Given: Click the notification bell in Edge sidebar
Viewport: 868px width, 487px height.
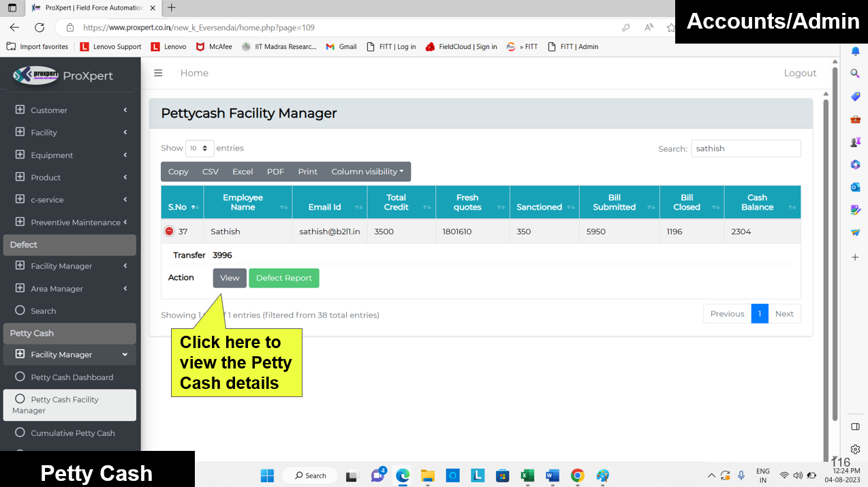Looking at the screenshot, I should pos(855,52).
